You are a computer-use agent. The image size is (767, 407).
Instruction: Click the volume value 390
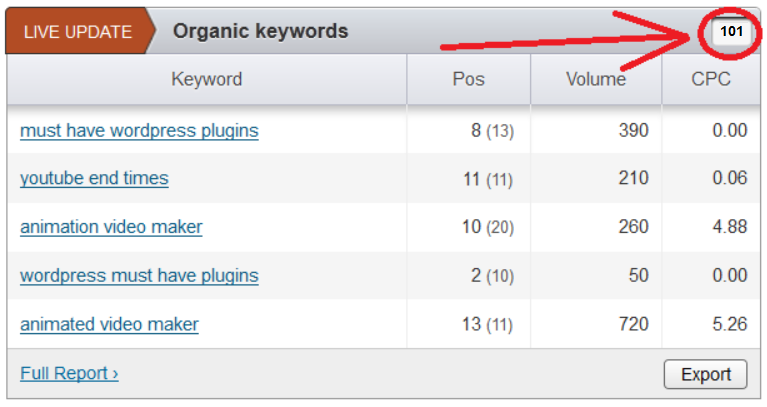pos(633,130)
